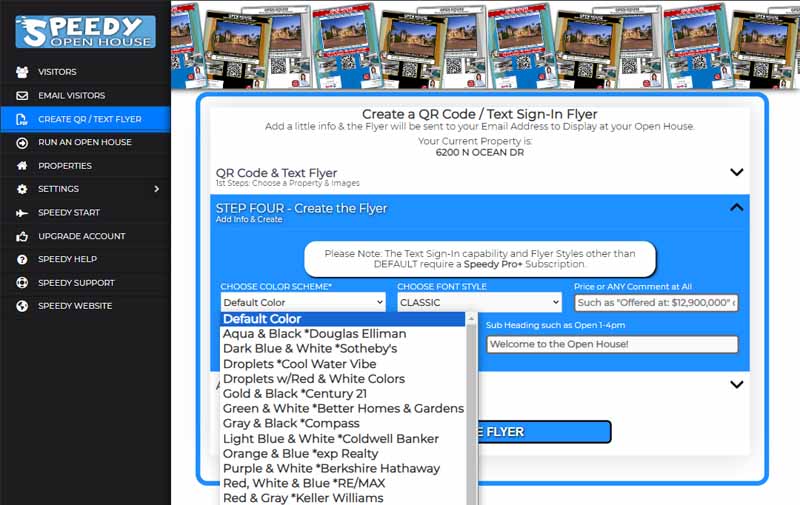Choose Light Blue & White Coldwell Banker
This screenshot has width=800, height=505.
(x=343, y=439)
